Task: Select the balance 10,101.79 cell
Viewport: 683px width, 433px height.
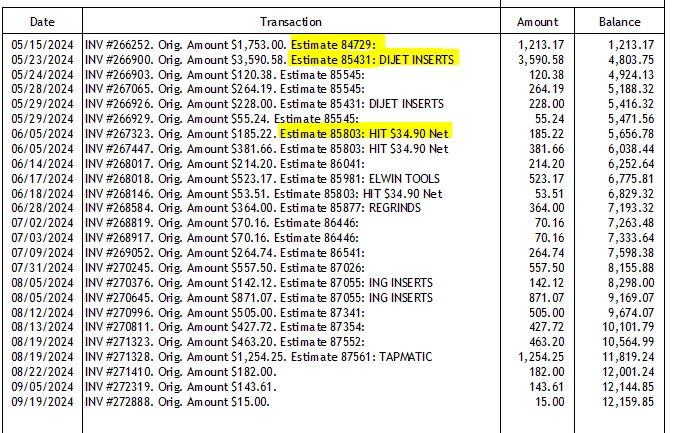Action: [x=628, y=327]
